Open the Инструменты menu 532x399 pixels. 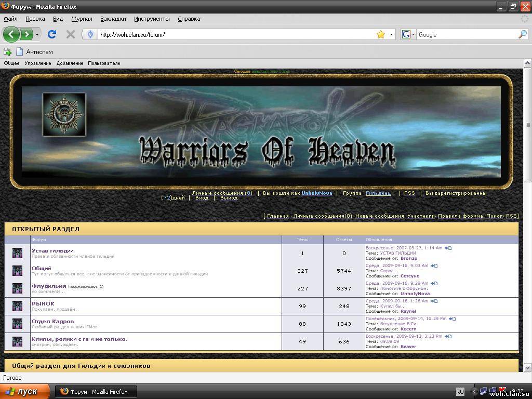(x=152, y=19)
